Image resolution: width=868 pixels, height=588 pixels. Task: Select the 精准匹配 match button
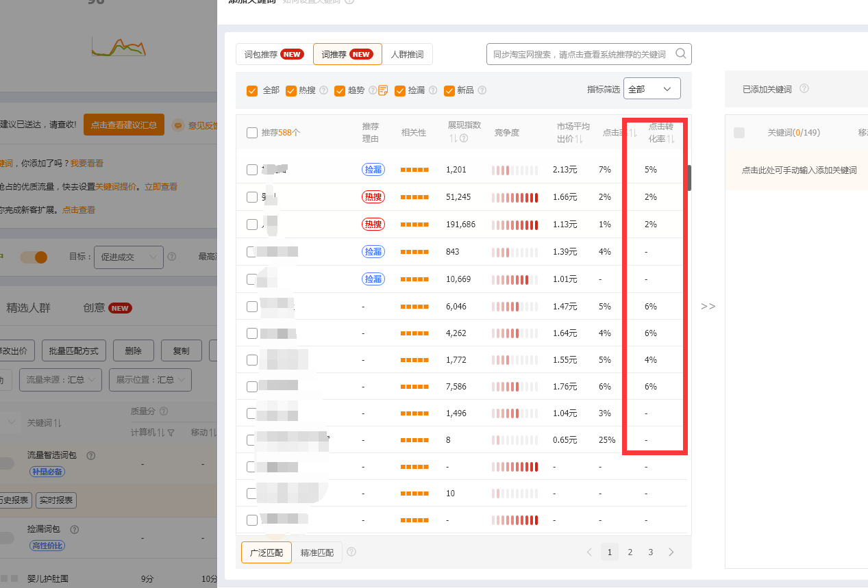click(317, 552)
